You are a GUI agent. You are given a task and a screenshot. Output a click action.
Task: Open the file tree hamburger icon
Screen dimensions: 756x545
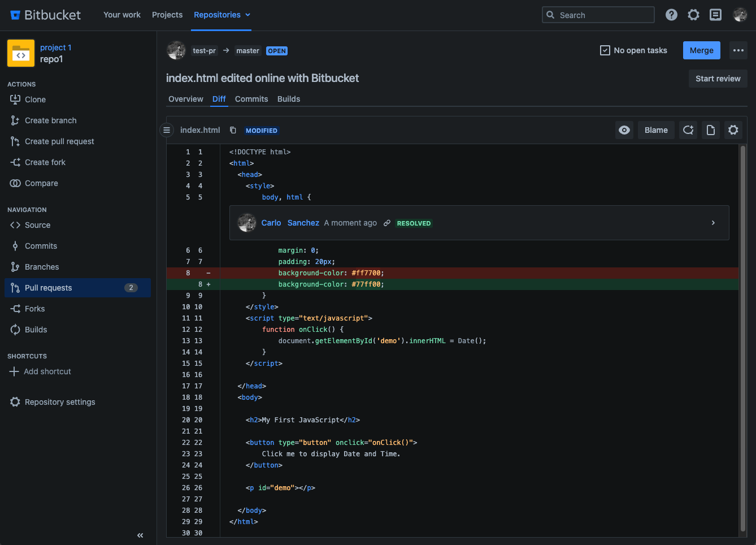click(x=167, y=130)
